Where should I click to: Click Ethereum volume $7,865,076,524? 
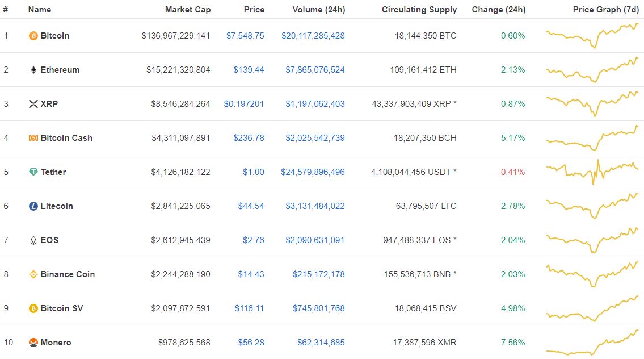(x=315, y=70)
